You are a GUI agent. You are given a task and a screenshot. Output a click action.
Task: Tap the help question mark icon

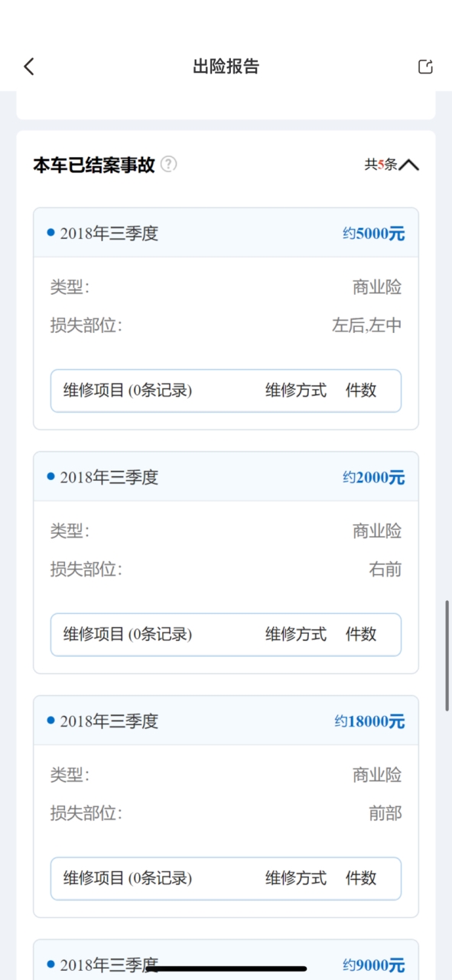tap(169, 164)
